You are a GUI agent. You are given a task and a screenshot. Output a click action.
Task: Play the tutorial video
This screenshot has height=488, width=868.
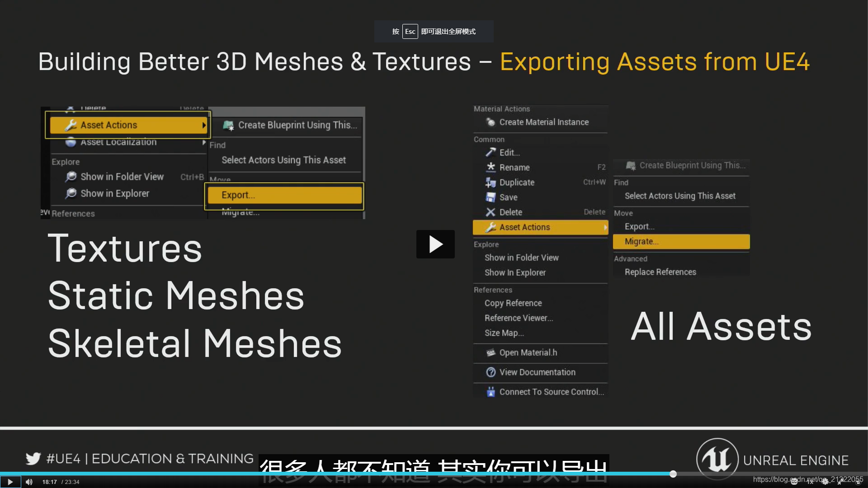click(x=436, y=244)
